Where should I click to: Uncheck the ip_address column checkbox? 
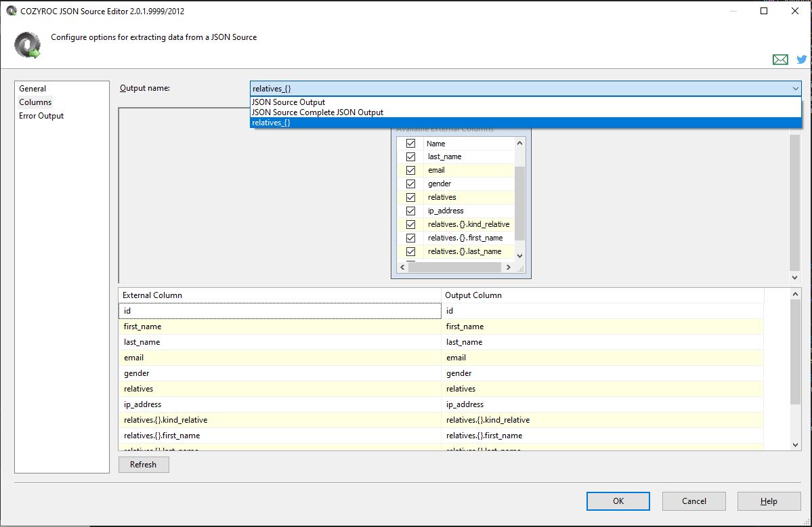410,211
